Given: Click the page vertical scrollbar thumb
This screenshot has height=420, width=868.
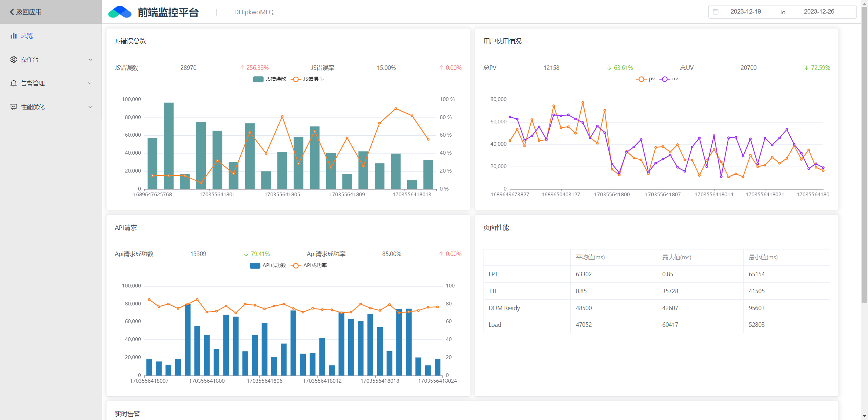Looking at the screenshot, I should click(865, 154).
